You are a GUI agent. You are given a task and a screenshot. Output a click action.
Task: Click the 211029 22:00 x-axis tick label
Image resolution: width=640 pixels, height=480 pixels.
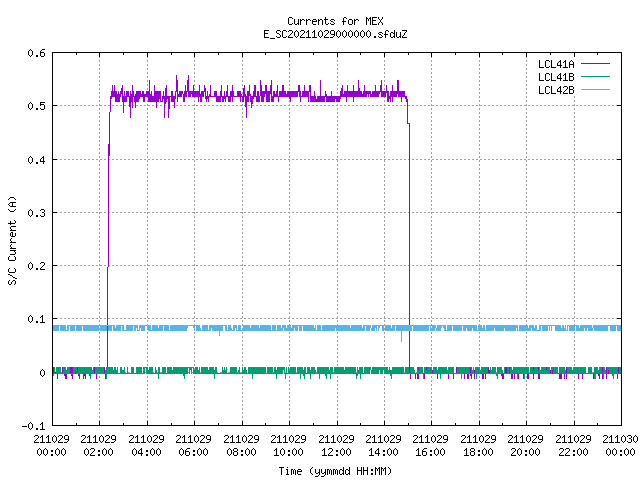(x=573, y=446)
